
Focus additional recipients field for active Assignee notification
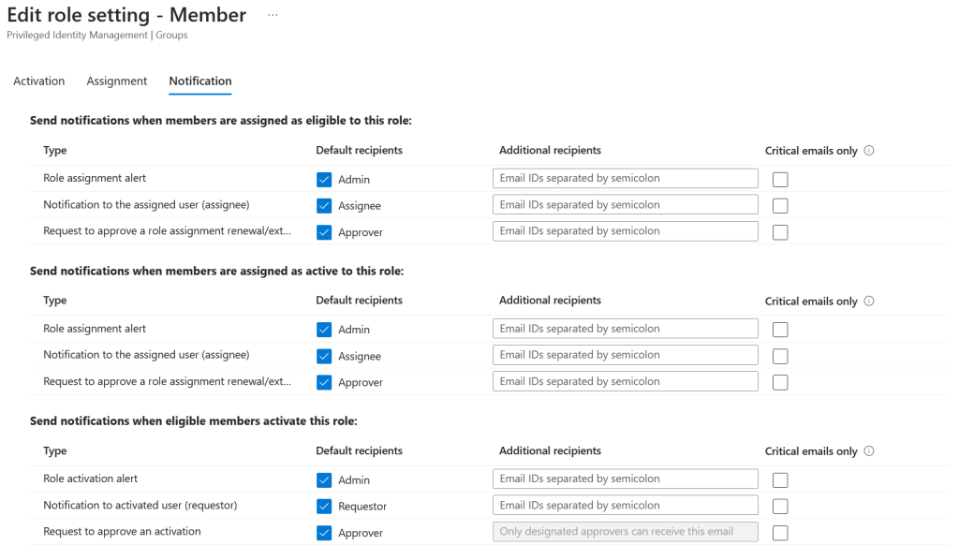(625, 355)
